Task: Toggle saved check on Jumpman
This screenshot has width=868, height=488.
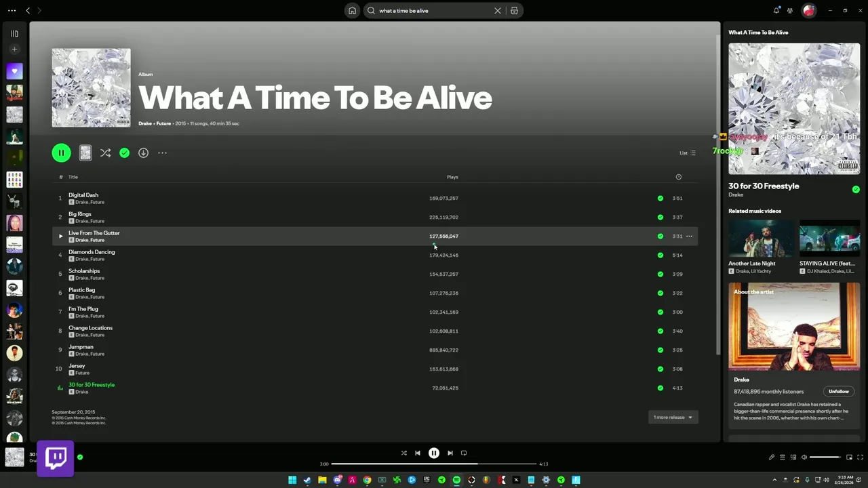Action: tap(660, 350)
